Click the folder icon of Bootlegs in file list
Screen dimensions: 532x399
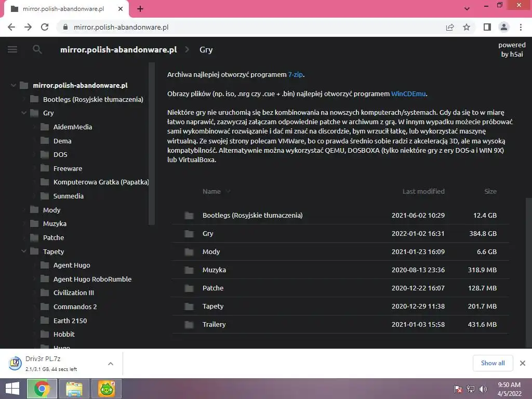189,215
